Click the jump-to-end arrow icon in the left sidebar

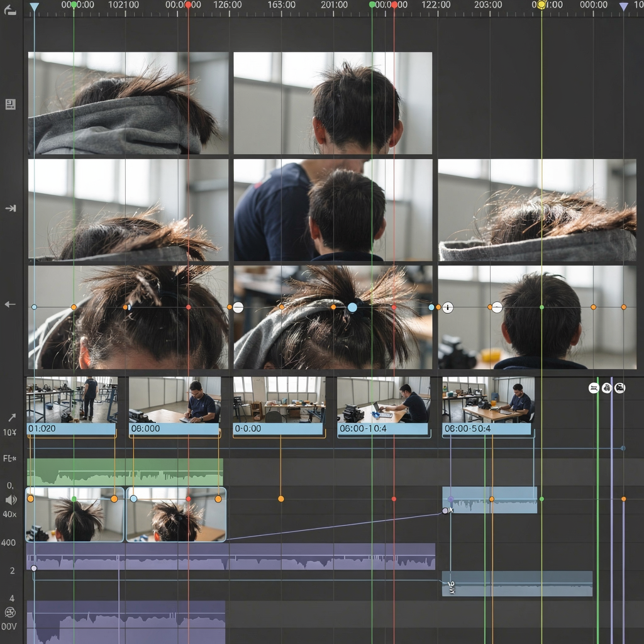tap(10, 208)
